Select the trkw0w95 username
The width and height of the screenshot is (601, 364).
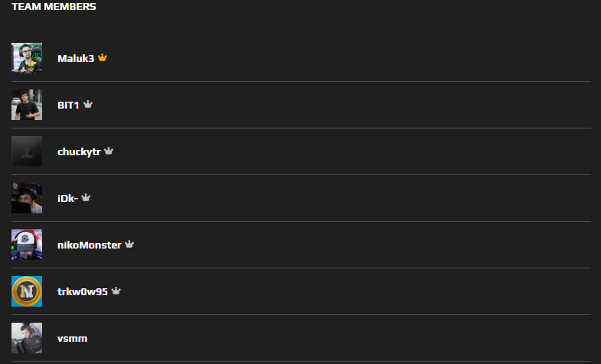(83, 292)
